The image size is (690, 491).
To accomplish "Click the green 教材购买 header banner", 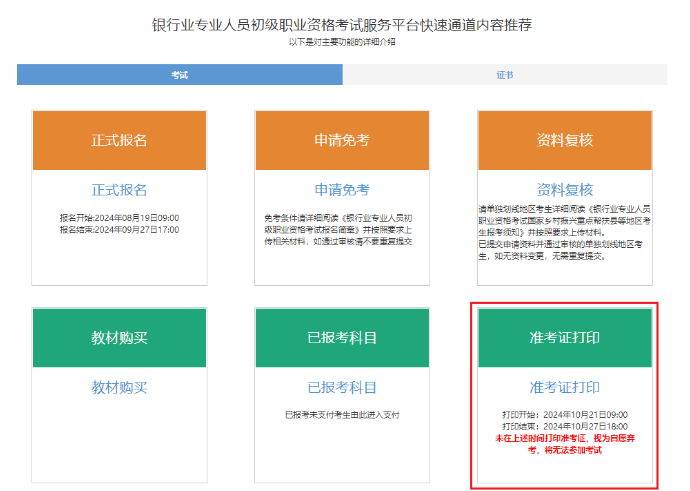I will click(119, 338).
